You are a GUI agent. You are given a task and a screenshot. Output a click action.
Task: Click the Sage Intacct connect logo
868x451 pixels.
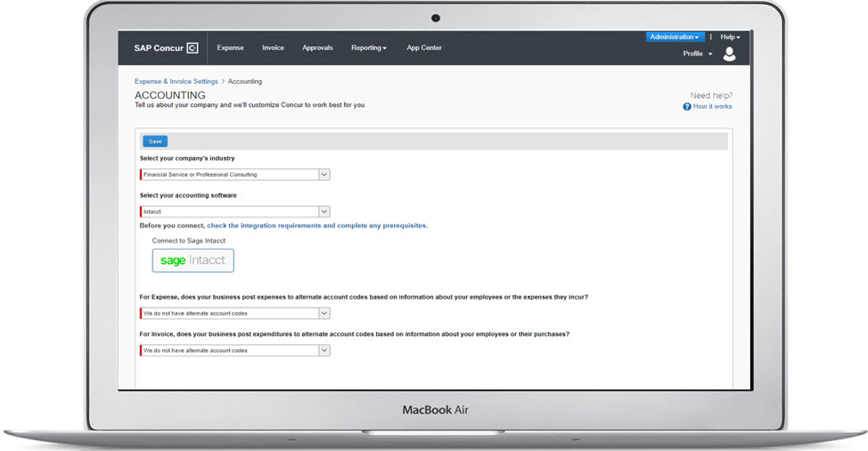(192, 260)
